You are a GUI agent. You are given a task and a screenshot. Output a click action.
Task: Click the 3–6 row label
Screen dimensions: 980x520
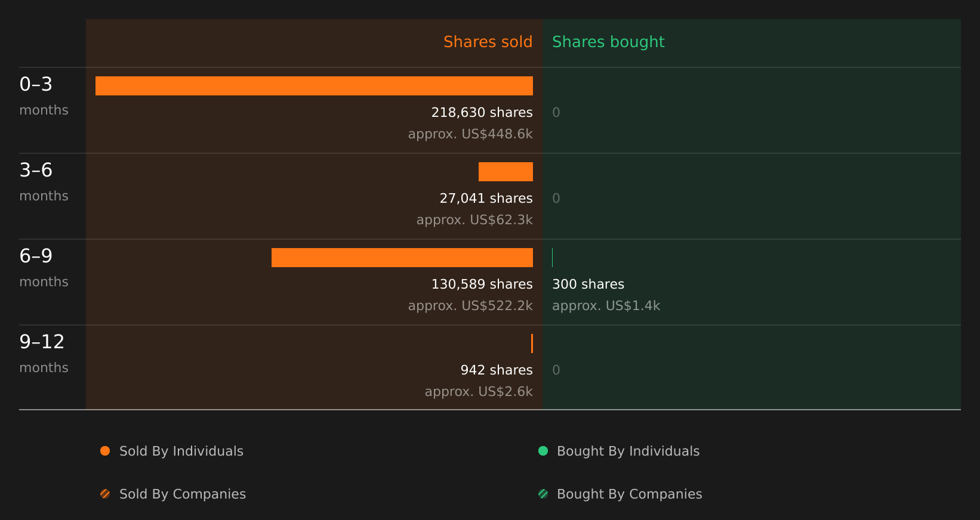[36, 170]
